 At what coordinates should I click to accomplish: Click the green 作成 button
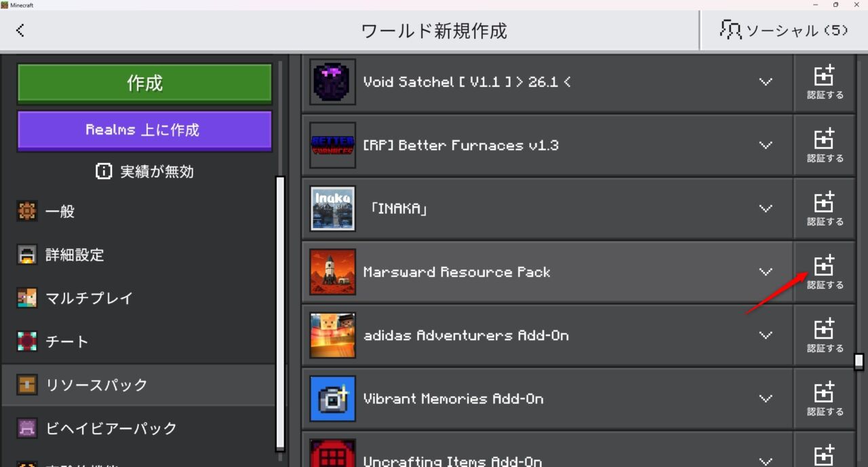pyautogui.click(x=144, y=83)
